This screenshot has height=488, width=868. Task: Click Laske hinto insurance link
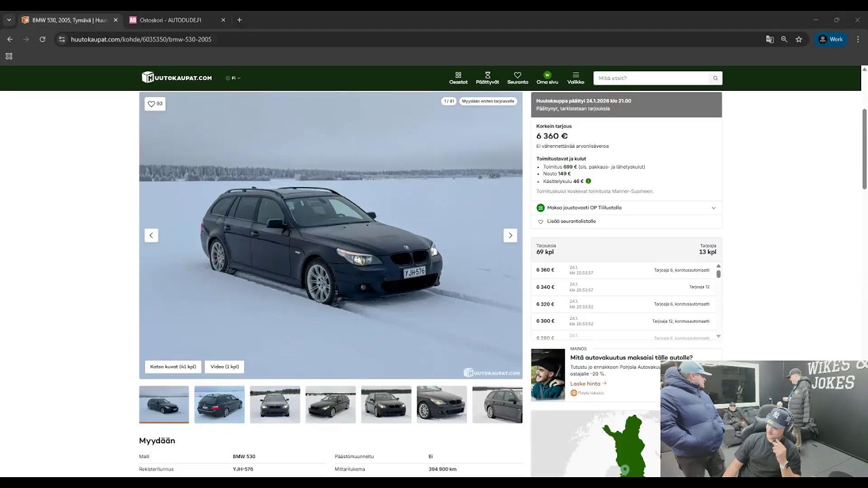pyautogui.click(x=588, y=384)
